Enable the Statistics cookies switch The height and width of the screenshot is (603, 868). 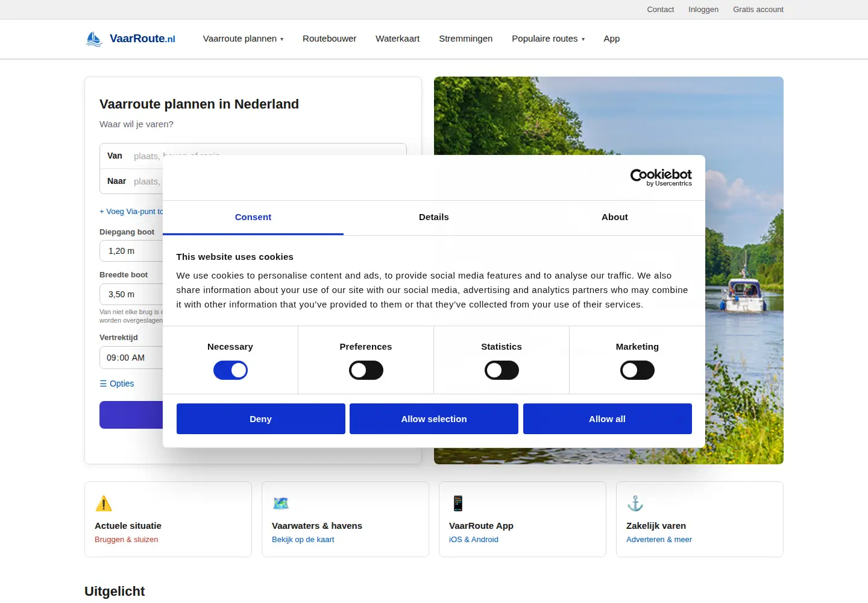tap(502, 370)
